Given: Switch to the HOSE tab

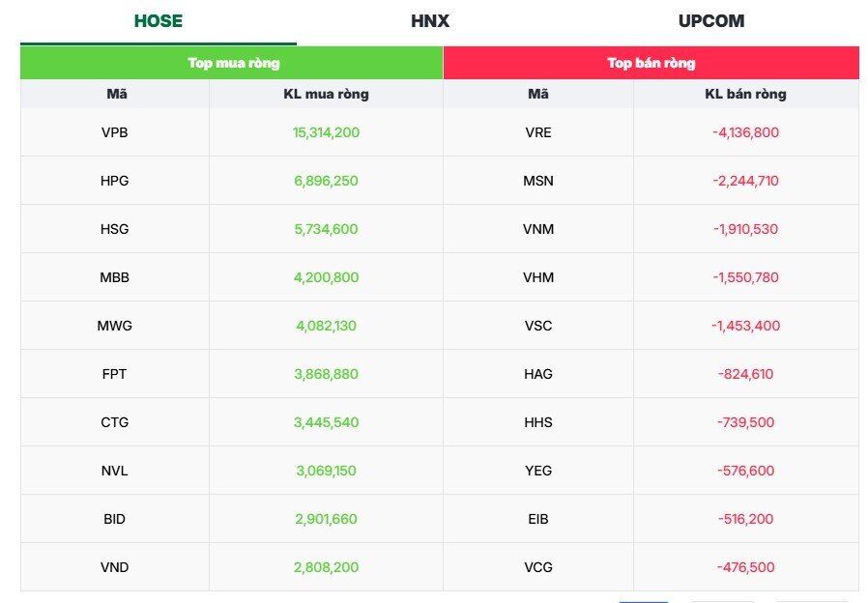Looking at the screenshot, I should (x=159, y=21).
